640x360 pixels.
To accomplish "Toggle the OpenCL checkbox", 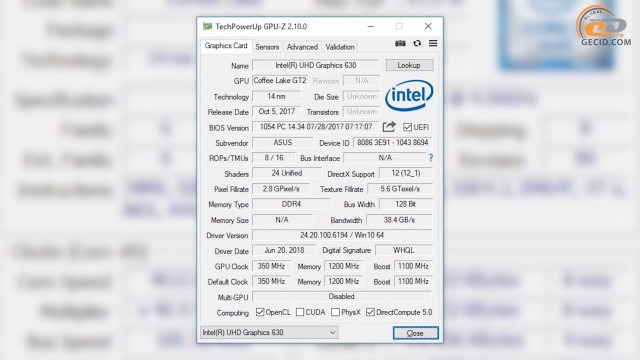I will pyautogui.click(x=260, y=312).
